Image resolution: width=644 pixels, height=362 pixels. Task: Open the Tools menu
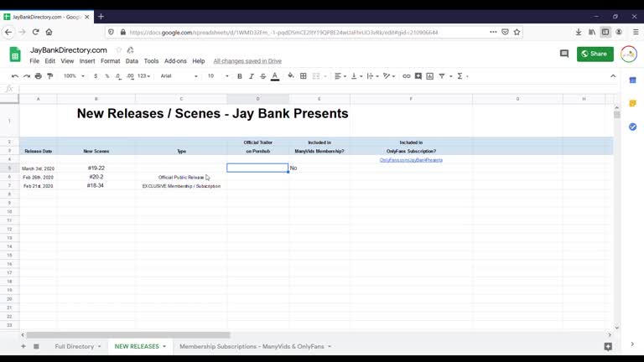click(151, 60)
